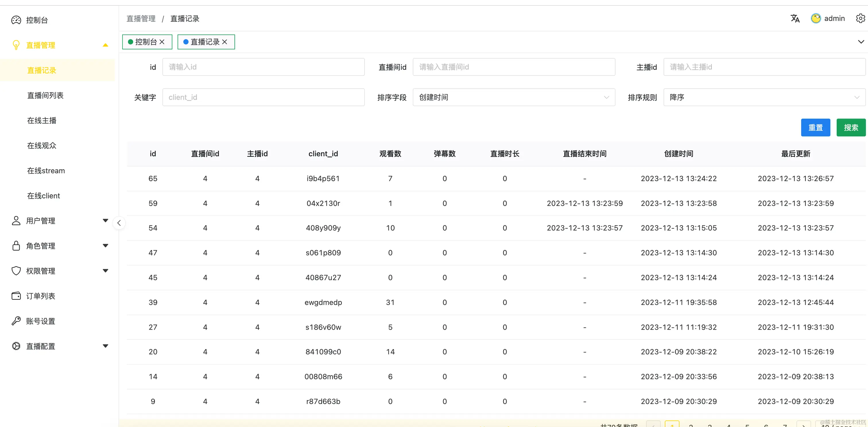
Task: Click the 重置 reset button
Action: [x=815, y=128]
